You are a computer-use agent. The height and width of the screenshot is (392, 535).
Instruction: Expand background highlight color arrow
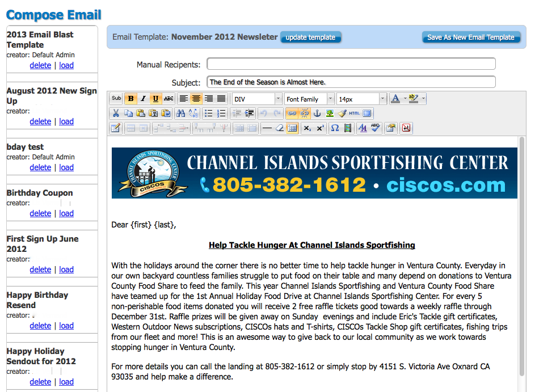click(423, 99)
